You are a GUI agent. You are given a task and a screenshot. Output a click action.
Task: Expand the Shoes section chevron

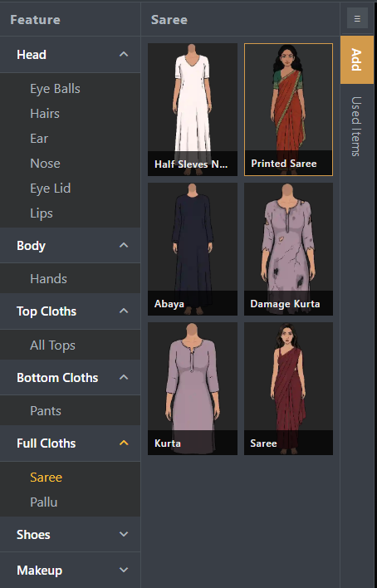click(x=124, y=534)
